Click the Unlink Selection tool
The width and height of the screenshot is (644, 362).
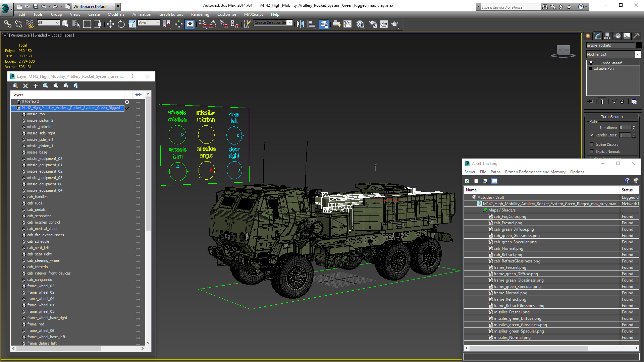(18, 24)
